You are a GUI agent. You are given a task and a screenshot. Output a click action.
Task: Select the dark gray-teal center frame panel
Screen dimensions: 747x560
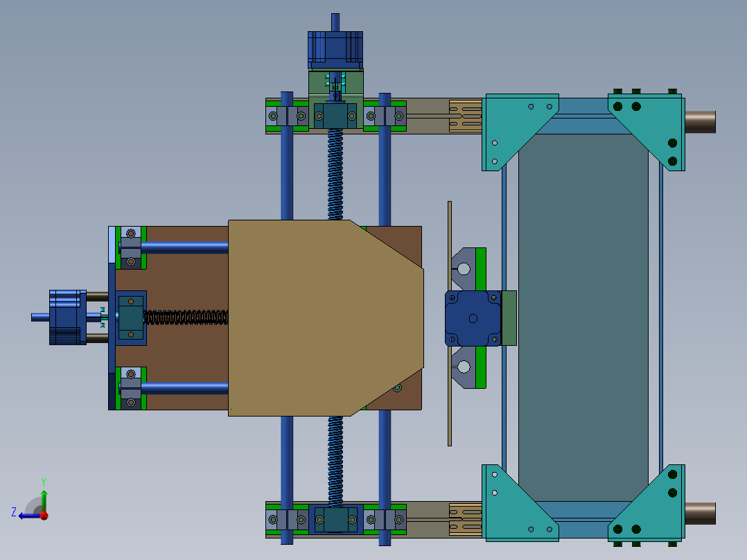pyautogui.click(x=583, y=317)
